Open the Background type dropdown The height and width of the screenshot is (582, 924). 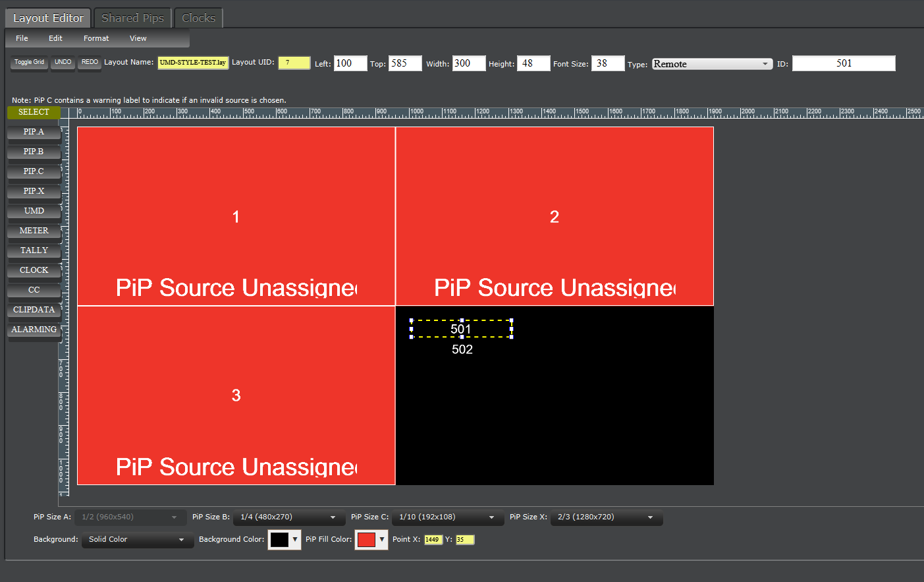[x=137, y=540]
